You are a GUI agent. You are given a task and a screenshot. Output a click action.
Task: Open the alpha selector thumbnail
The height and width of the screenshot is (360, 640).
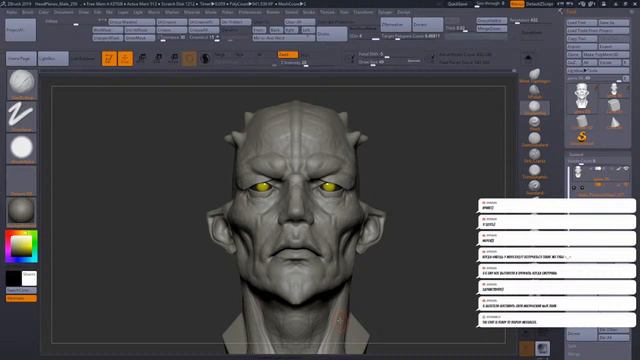(22, 149)
